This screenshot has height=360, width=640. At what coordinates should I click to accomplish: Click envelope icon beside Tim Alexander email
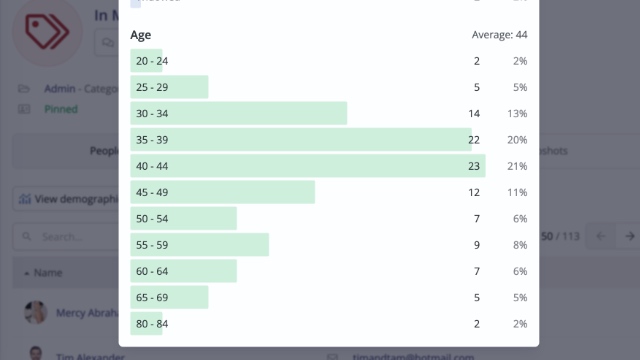click(x=332, y=357)
